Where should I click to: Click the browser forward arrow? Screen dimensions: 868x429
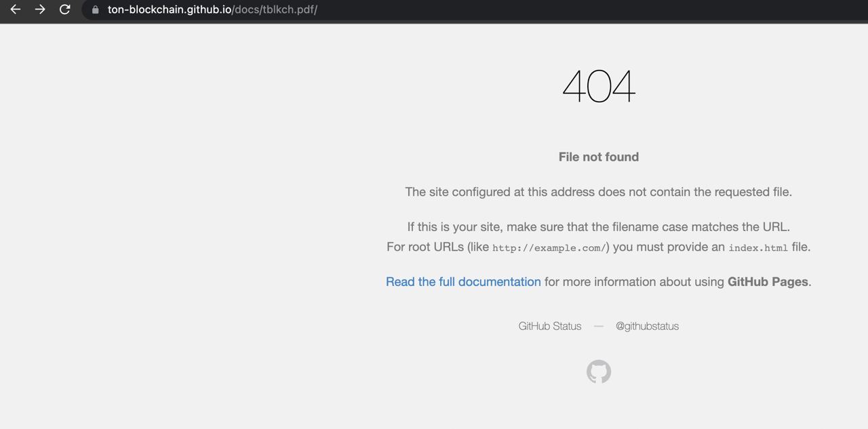click(x=40, y=9)
